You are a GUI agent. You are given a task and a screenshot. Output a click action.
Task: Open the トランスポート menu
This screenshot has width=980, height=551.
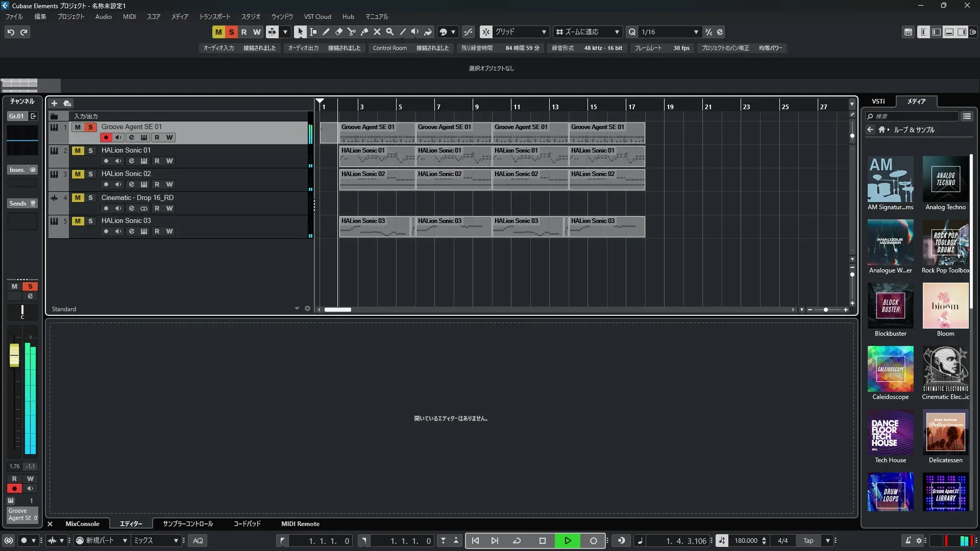214,17
